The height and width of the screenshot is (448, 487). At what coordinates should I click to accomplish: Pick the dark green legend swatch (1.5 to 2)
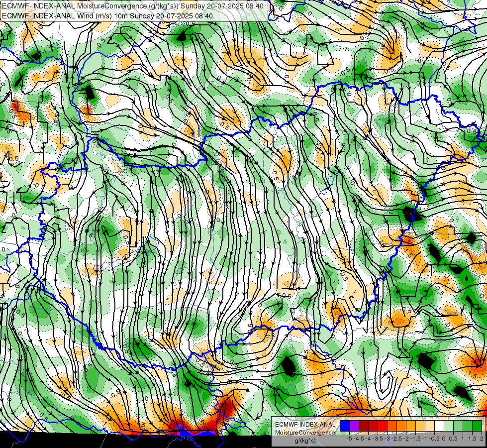click(477, 426)
